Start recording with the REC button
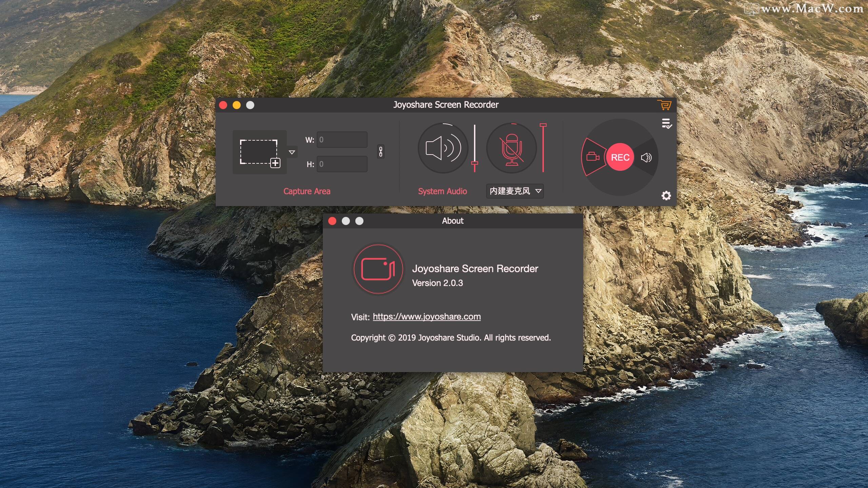The image size is (868, 488). [x=620, y=157]
